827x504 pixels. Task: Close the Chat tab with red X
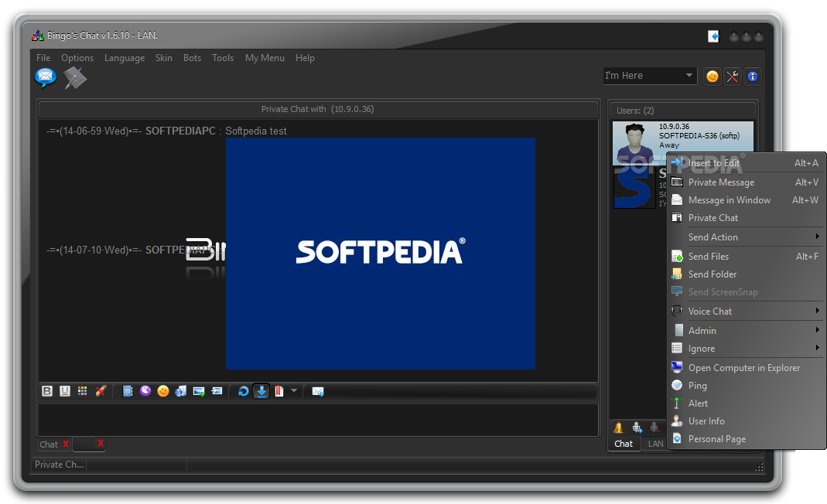click(66, 444)
